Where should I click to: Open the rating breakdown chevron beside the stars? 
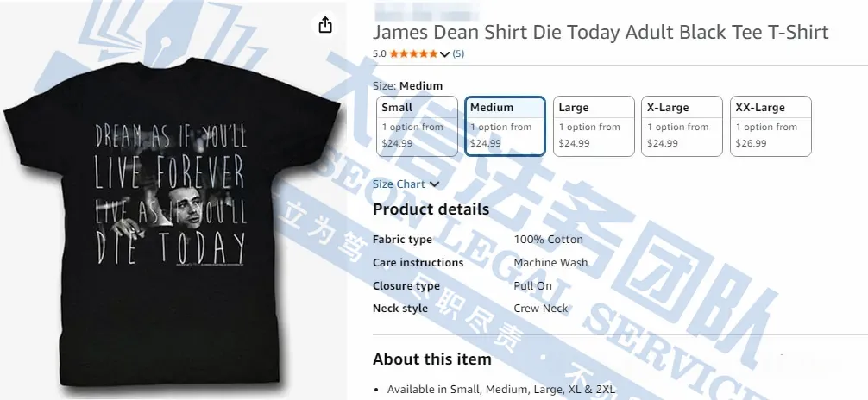pos(444,54)
